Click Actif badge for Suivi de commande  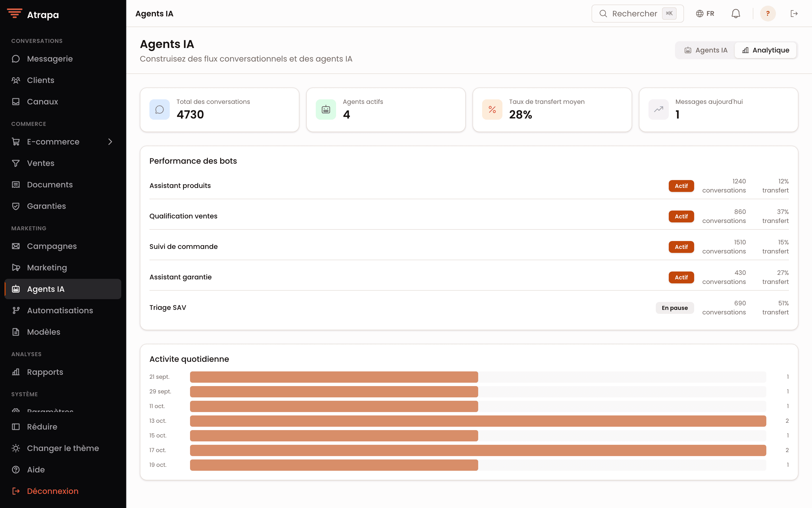point(681,247)
